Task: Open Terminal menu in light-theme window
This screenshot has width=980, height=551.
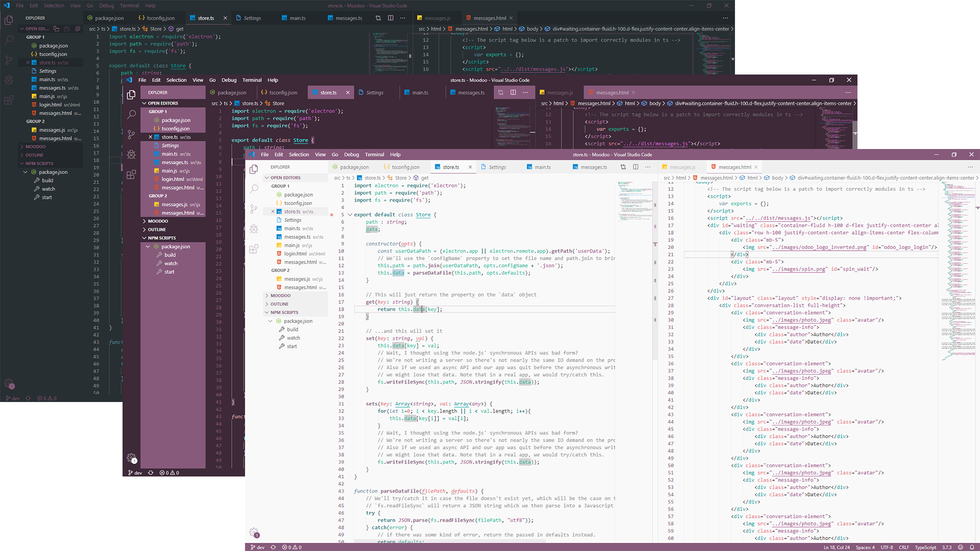Action: click(374, 155)
